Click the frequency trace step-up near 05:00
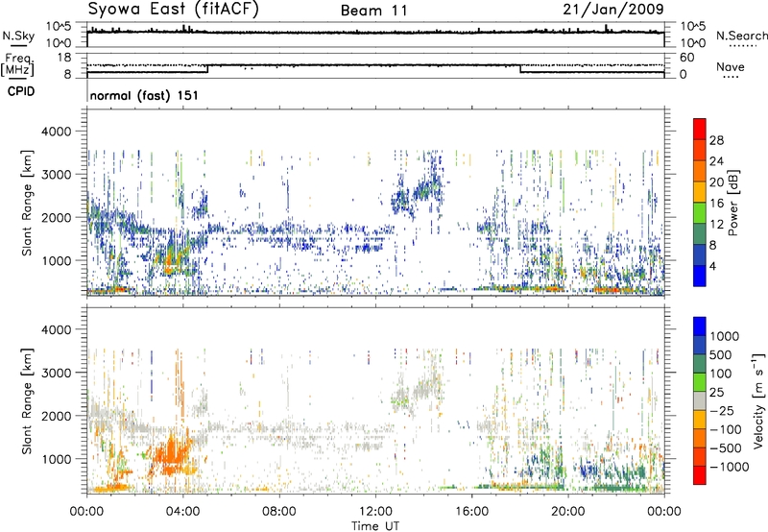 coord(207,69)
